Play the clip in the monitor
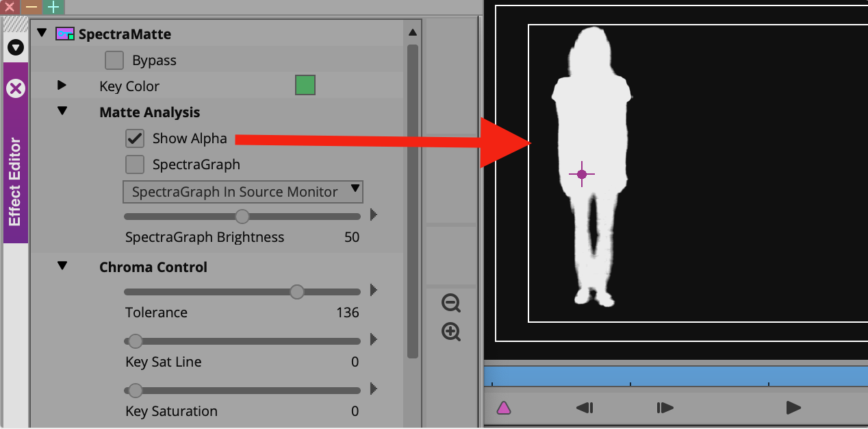 click(793, 408)
